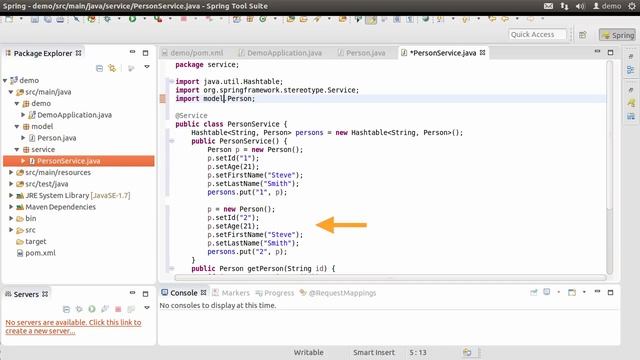The width and height of the screenshot is (640, 360).
Task: Open the Debug button dropdown arrow
Action: pos(119,19)
